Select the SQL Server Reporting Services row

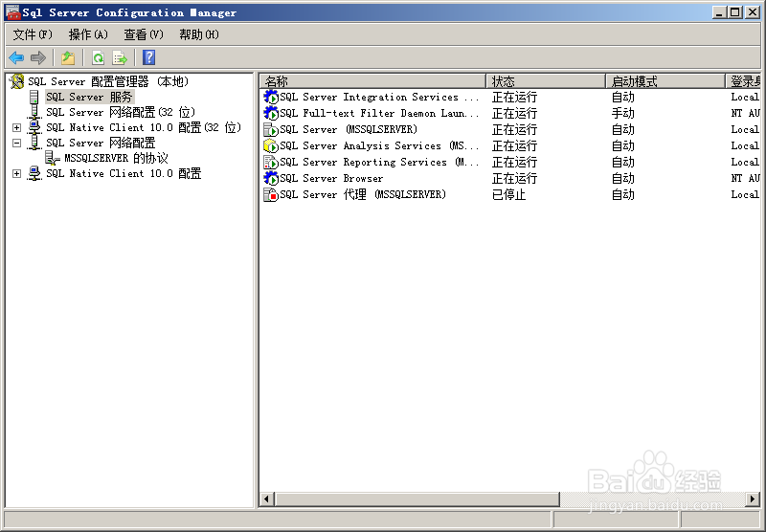tap(510, 162)
